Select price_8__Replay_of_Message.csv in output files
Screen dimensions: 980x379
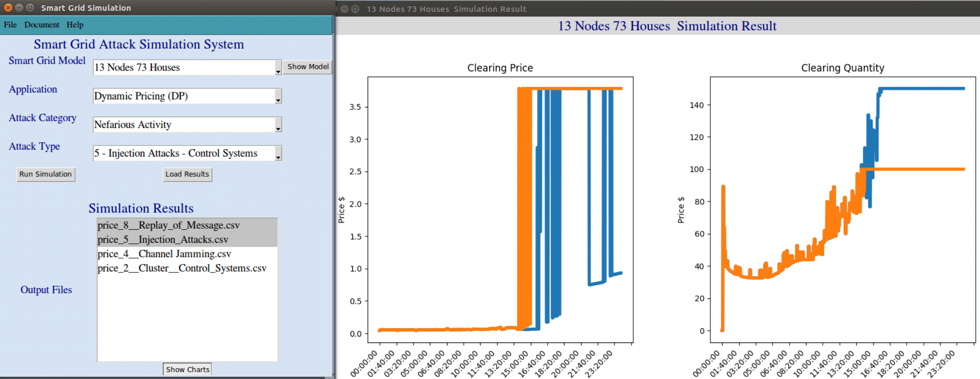[169, 225]
